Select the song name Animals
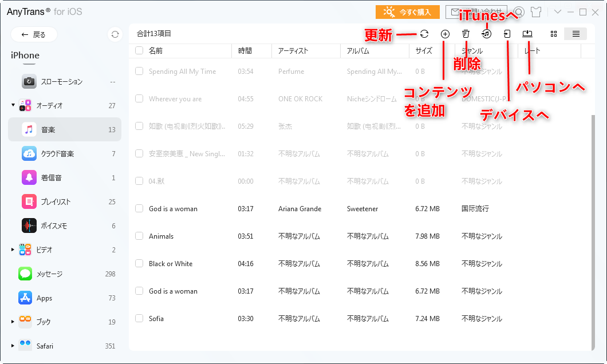The image size is (607, 364). [x=161, y=236]
